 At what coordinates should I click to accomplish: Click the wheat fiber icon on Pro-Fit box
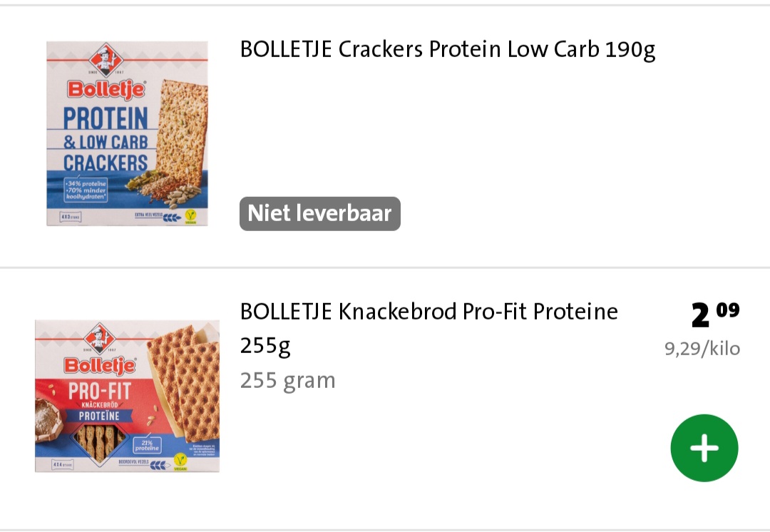tap(159, 465)
